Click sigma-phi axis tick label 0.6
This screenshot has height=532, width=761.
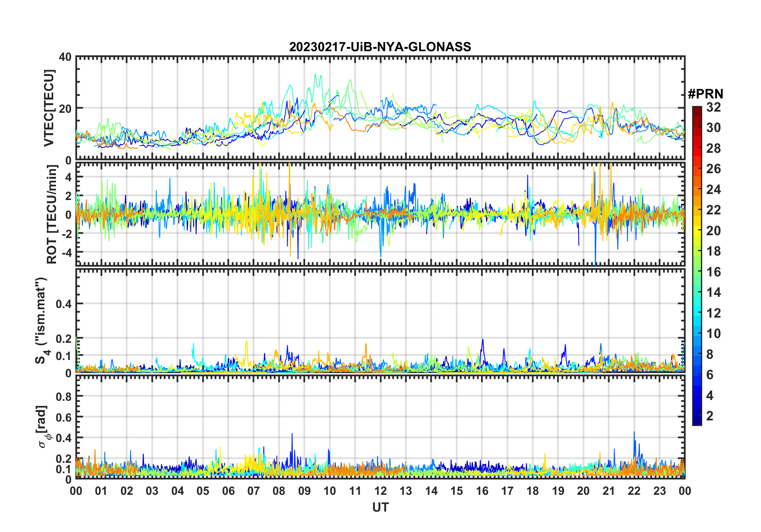coord(64,417)
